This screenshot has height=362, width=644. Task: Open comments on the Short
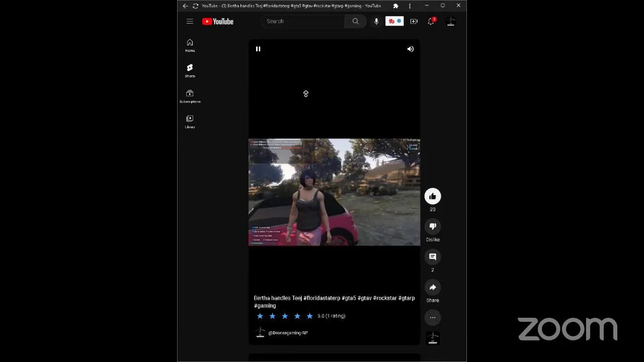pos(433,256)
